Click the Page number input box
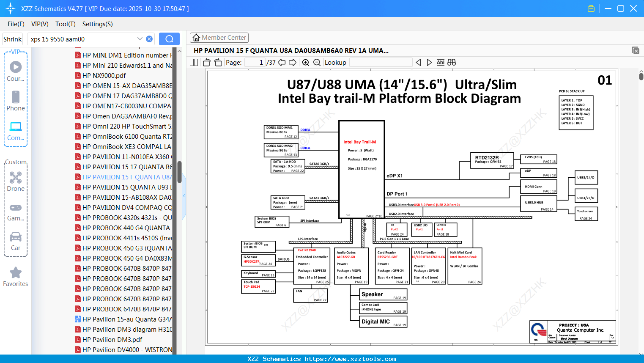 tap(255, 63)
